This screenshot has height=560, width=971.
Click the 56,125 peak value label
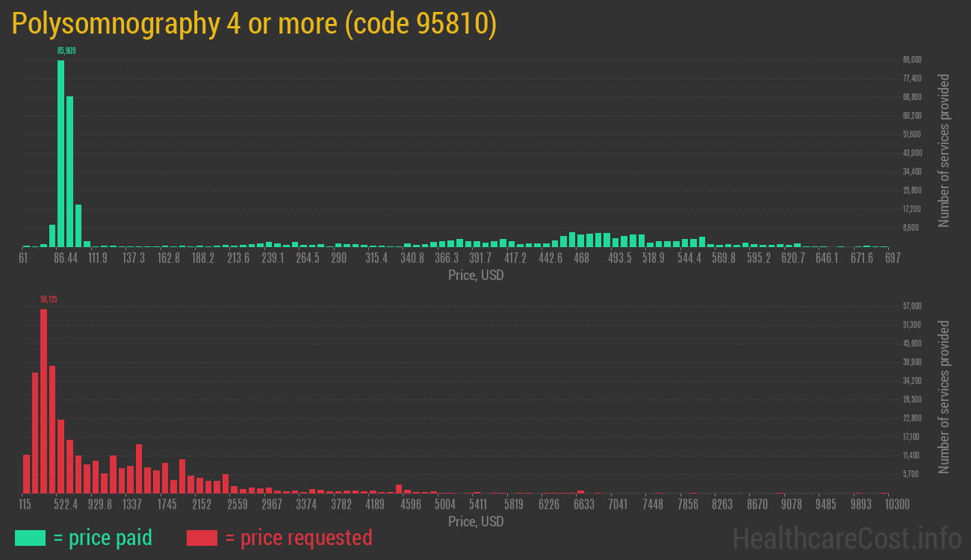[49, 299]
